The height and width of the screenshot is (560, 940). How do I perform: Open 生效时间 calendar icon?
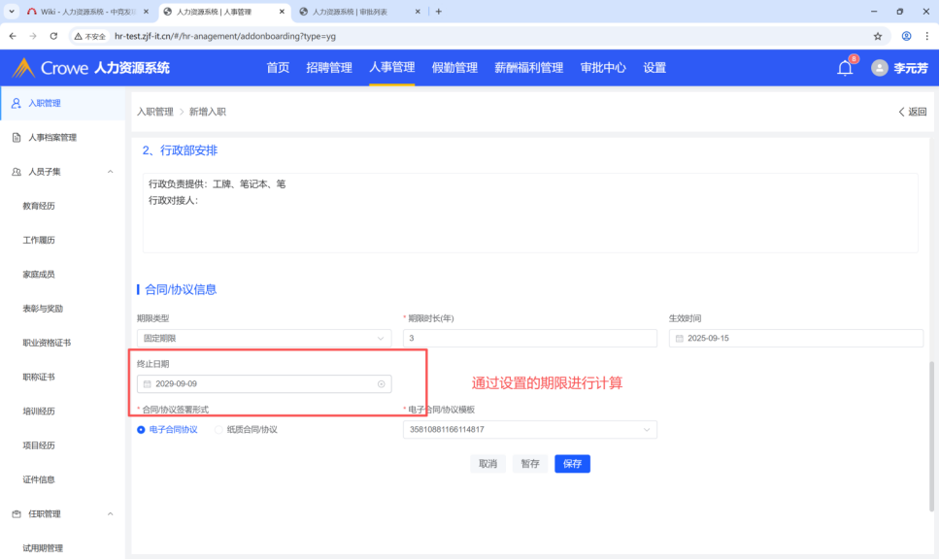(x=679, y=339)
